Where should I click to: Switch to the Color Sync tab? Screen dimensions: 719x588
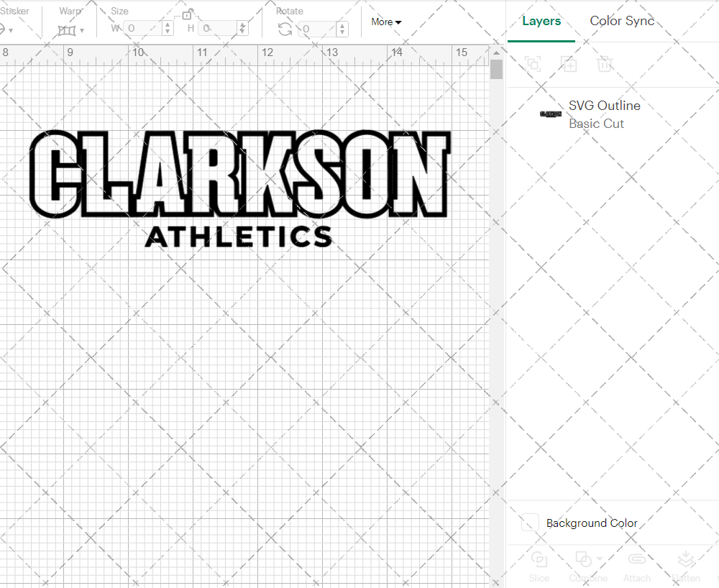(x=621, y=21)
